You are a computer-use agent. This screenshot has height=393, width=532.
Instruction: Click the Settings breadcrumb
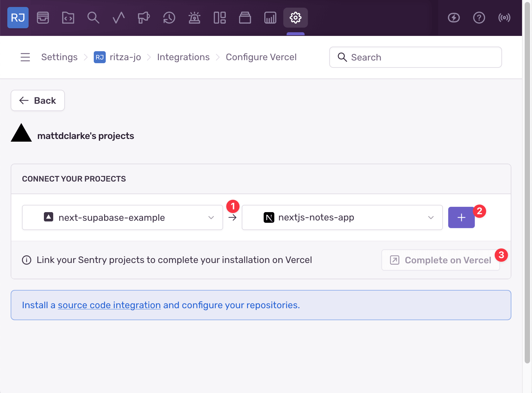coord(60,57)
